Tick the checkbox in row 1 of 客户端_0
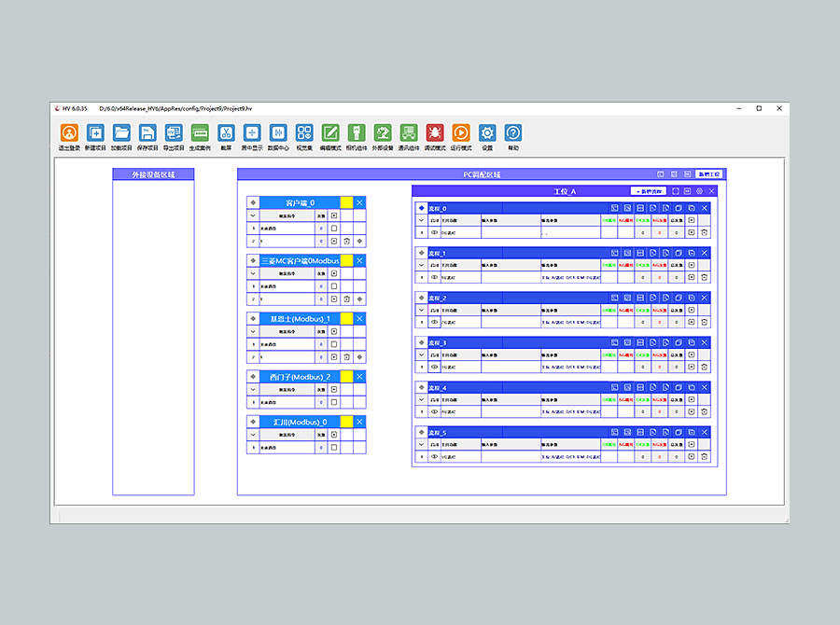Viewport: 840px width, 625px height. coord(334,228)
